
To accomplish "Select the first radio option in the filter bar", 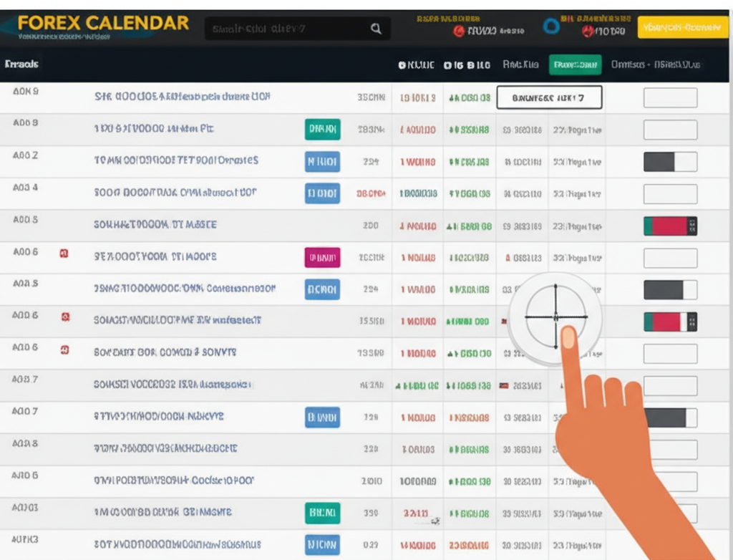I will [402, 65].
